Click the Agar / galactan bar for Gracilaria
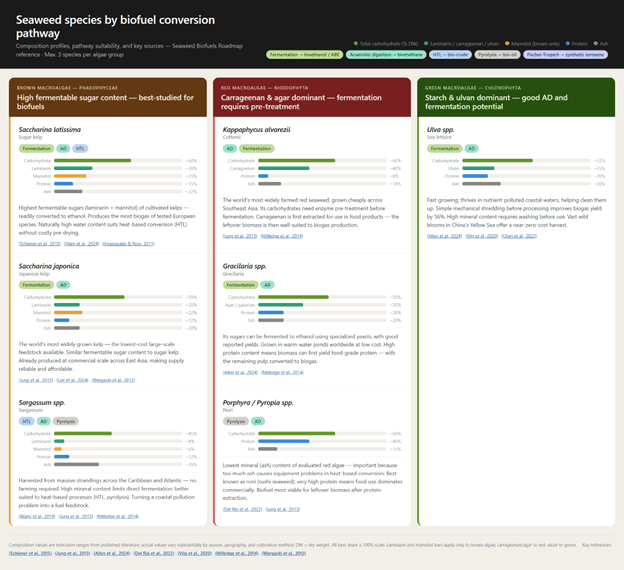This screenshot has height=570, width=624. click(281, 305)
